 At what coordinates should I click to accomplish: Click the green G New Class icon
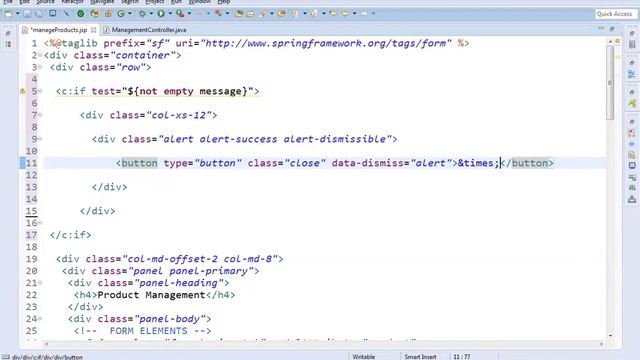[121, 14]
